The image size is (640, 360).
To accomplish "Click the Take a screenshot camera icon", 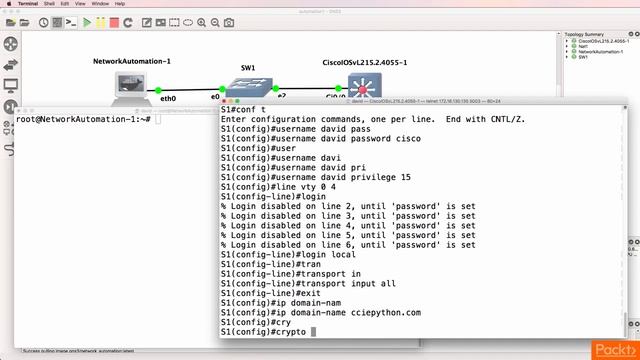I will (x=229, y=23).
